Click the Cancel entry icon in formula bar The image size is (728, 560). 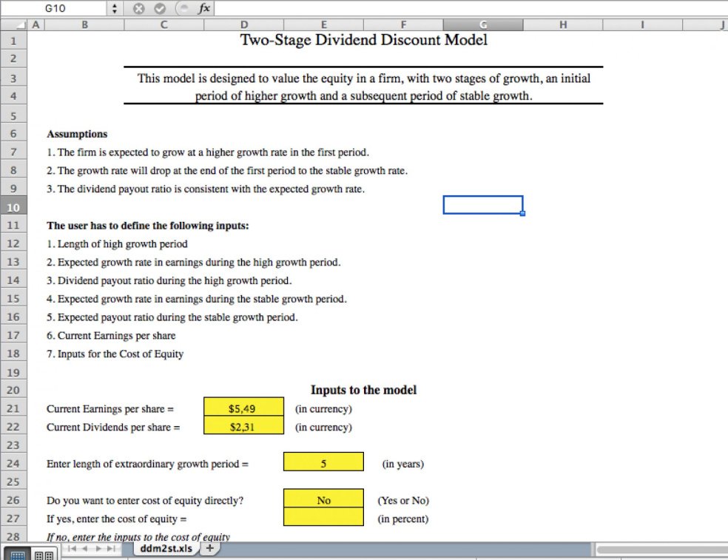[x=139, y=7]
